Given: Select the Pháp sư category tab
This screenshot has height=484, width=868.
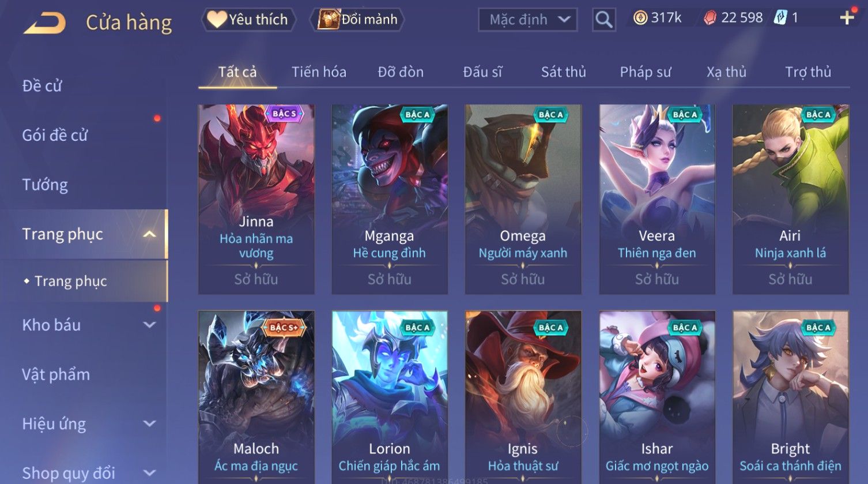Looking at the screenshot, I should pyautogui.click(x=645, y=72).
